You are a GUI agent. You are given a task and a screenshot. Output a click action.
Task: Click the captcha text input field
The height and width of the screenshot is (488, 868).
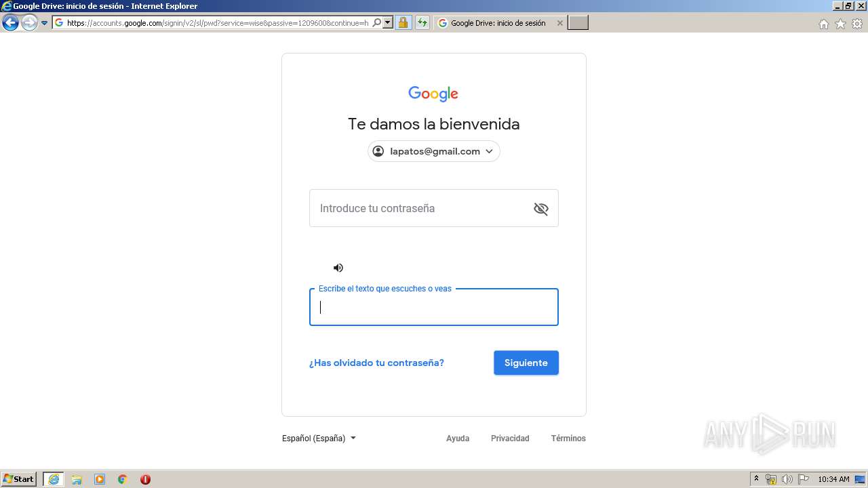[x=434, y=307]
